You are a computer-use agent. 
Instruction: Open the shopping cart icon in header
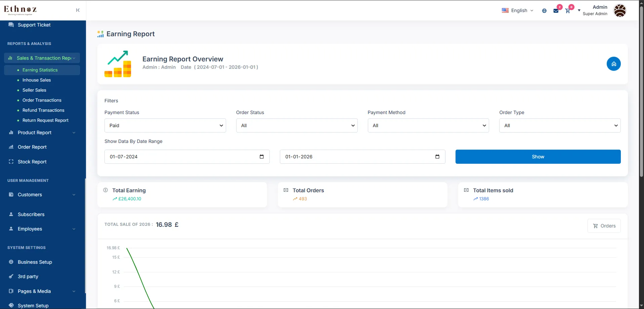[568, 11]
